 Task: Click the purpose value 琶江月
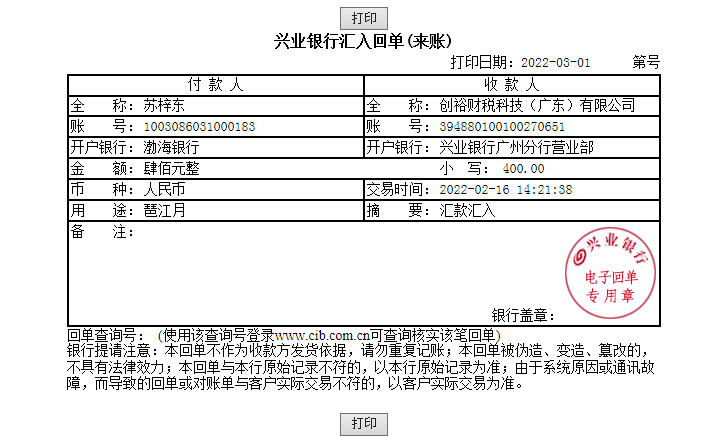point(164,211)
